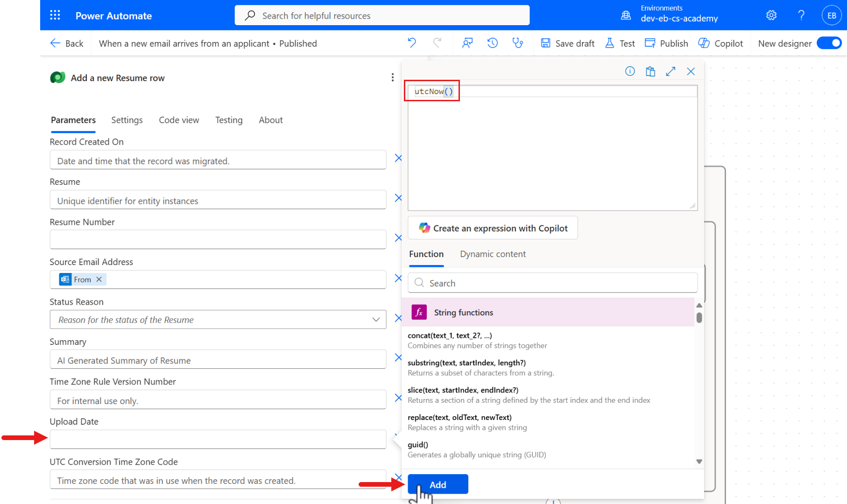Viewport: 847px width, 504px height.
Task: Disable the New designer toggle
Action: pyautogui.click(x=829, y=43)
